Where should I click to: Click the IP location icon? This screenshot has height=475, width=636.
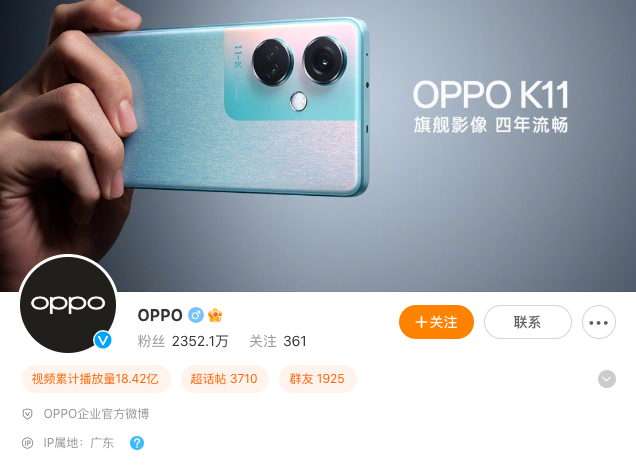27,443
